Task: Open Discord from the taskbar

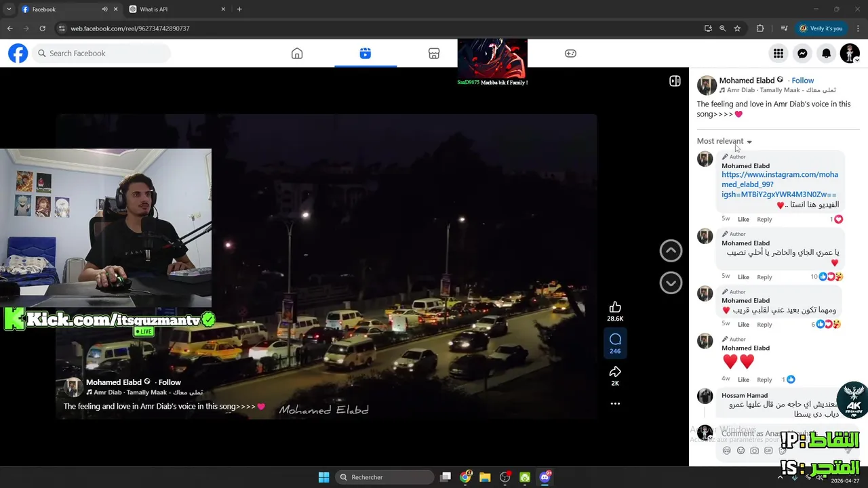Action: (x=545, y=477)
